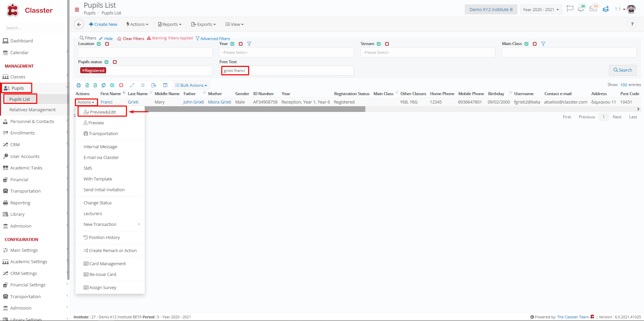Select Internal Message menu entry
The height and width of the screenshot is (321, 644).
(110, 147)
